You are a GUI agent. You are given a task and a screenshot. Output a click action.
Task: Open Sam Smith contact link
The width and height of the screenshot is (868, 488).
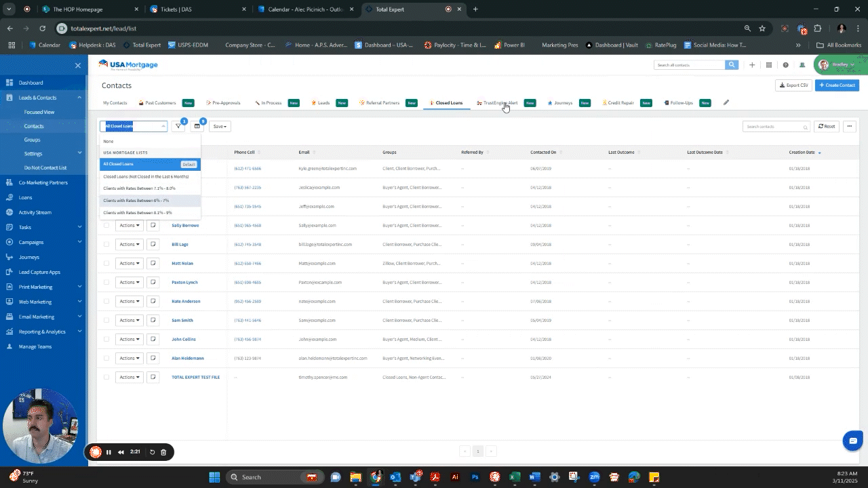182,320
